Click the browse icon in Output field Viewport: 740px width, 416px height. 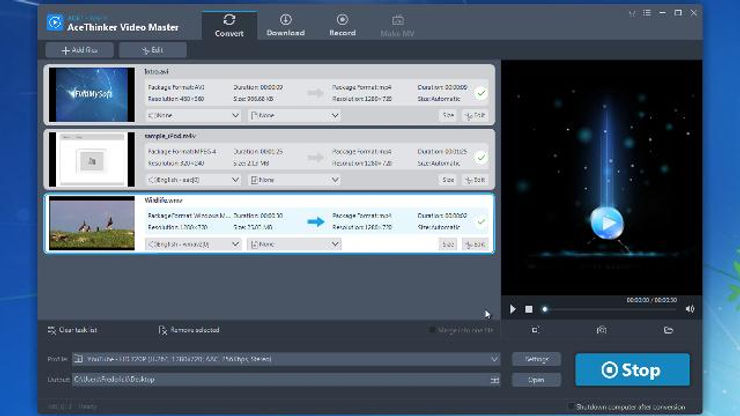(x=495, y=380)
